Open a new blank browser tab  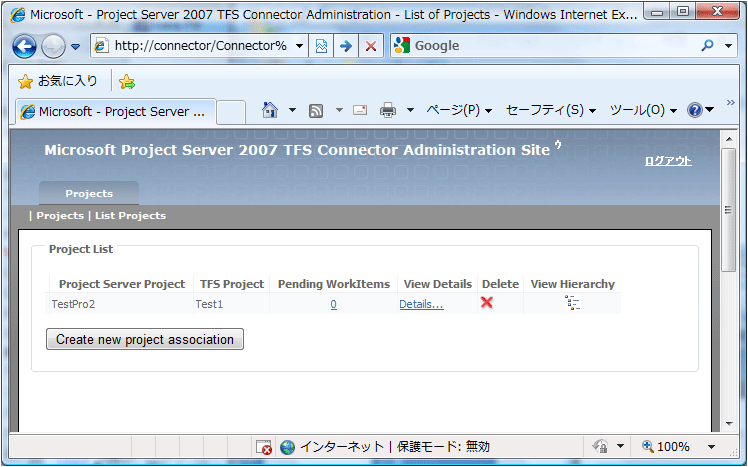[x=231, y=113]
